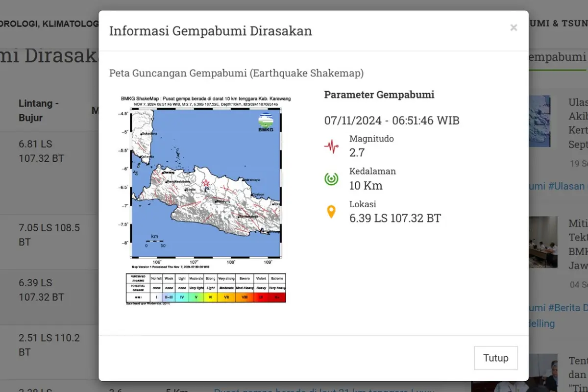Open the sidebar meeting room photo thumbnail

tap(543, 242)
